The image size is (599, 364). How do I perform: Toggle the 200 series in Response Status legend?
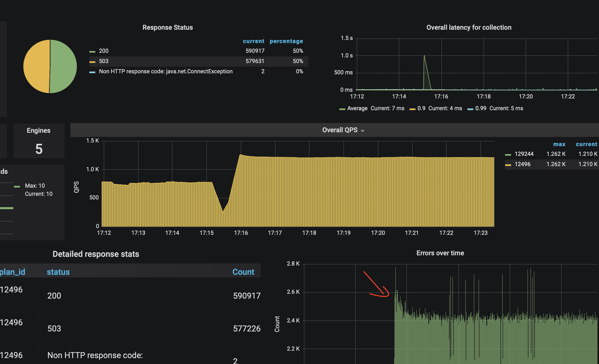[104, 51]
